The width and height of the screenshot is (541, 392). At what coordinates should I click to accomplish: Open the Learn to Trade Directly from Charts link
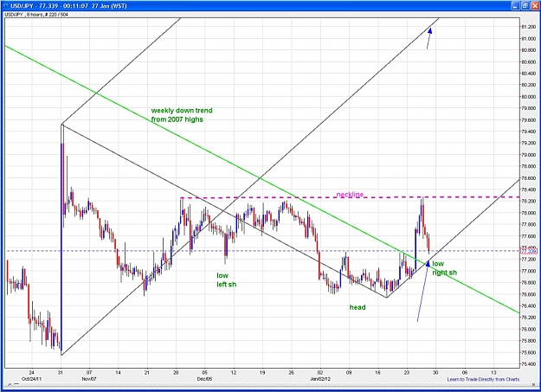coord(483,379)
